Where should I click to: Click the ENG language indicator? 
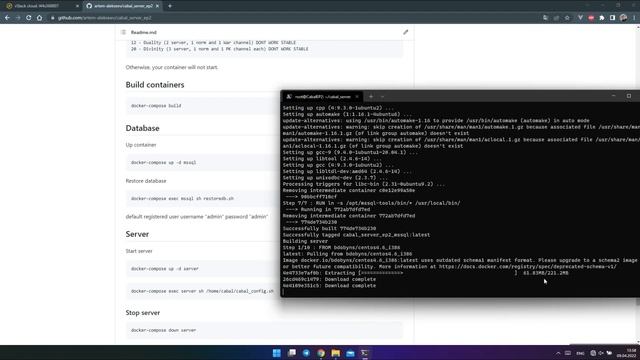point(580,353)
